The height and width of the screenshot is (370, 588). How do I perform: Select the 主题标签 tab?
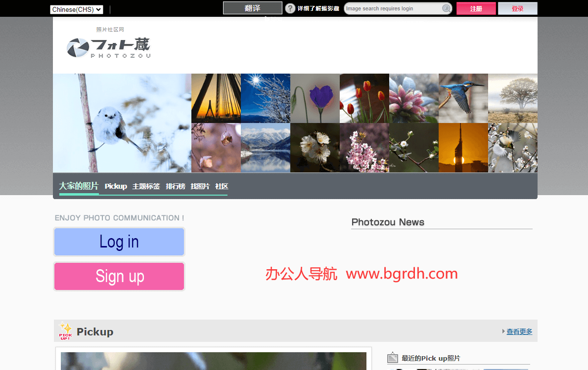click(146, 186)
